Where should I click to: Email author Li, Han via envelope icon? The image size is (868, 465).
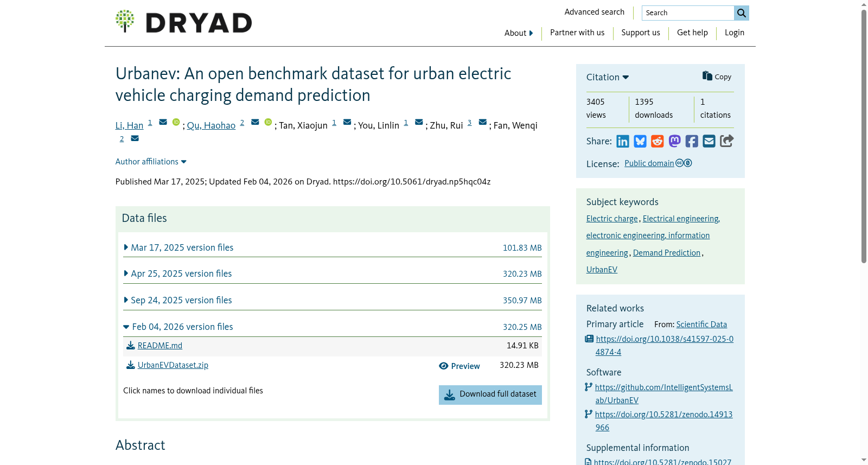[163, 122]
